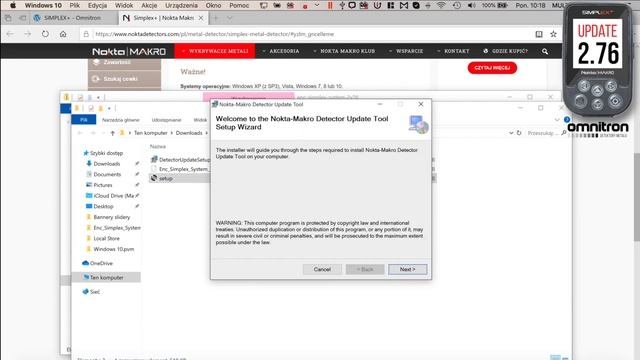The image size is (640, 360).
Task: Go up one folder in Explorer
Action: tap(112, 133)
